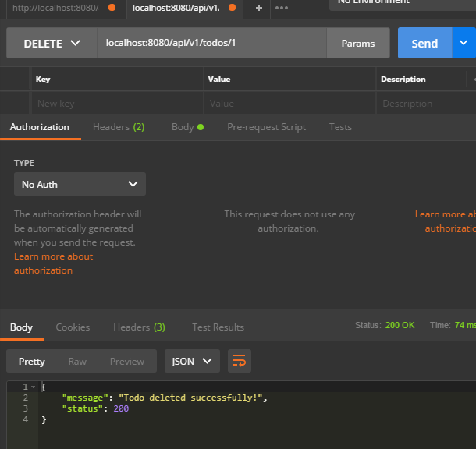Click the 74 ms response time
This screenshot has height=449, width=476.
pos(465,325)
